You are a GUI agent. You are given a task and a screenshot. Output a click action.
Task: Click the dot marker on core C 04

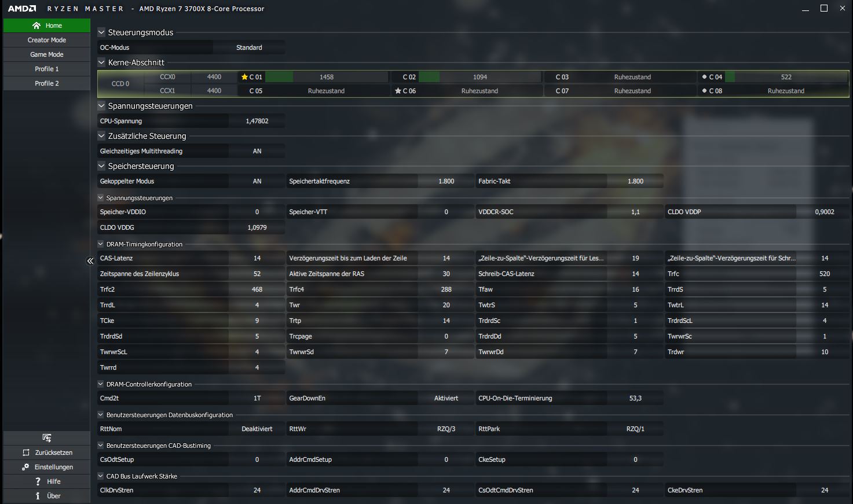704,77
